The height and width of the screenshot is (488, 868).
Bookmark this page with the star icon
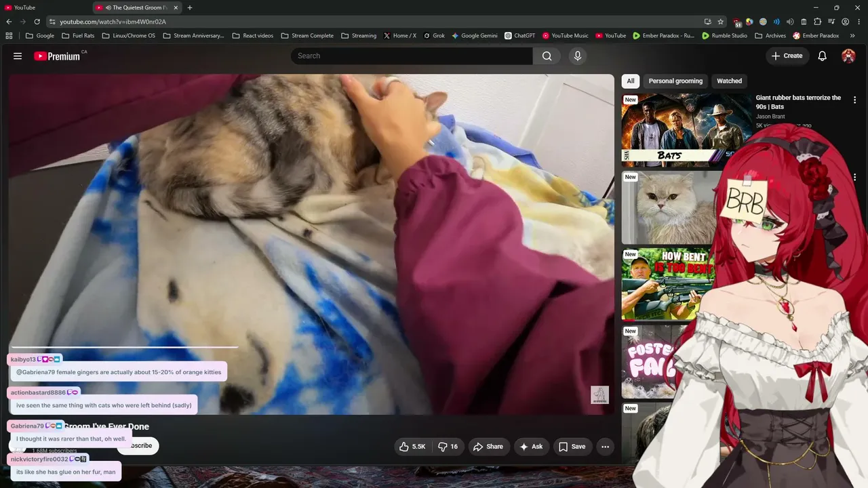coord(721,22)
